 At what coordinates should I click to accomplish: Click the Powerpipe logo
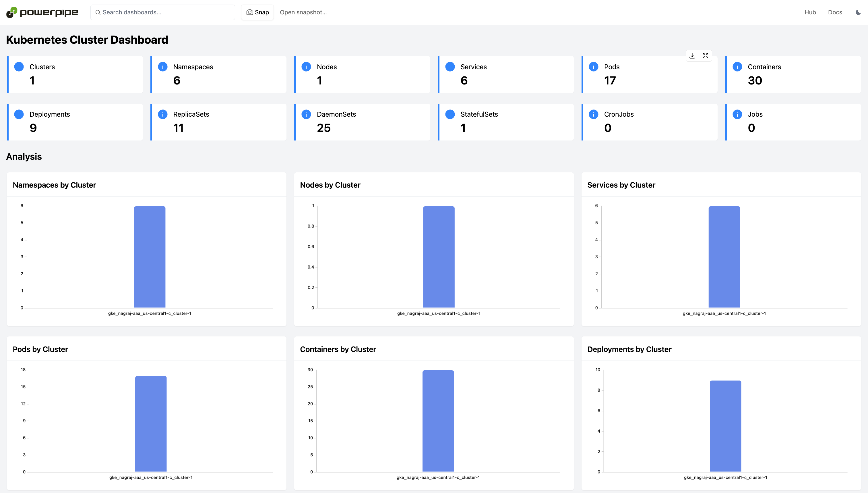point(42,13)
